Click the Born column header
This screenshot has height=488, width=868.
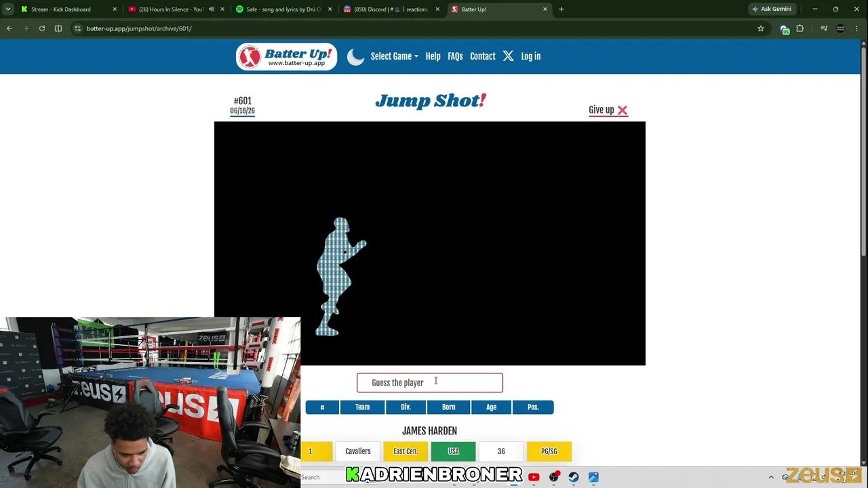coord(448,407)
